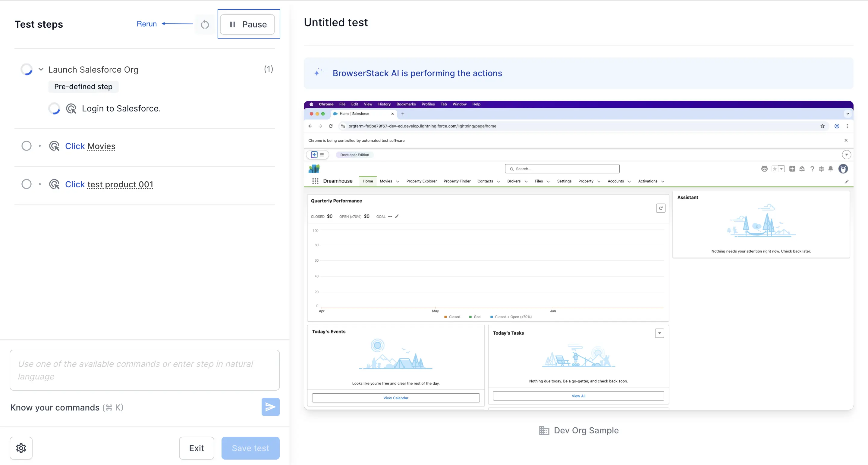Open the Click Movies step text
This screenshot has width=868, height=465.
click(x=90, y=146)
